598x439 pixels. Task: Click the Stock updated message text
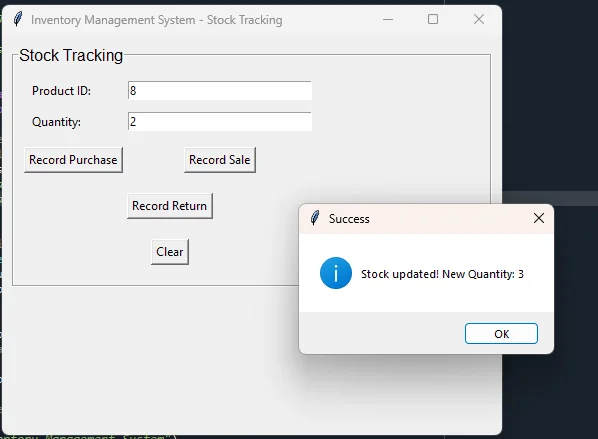coord(442,274)
